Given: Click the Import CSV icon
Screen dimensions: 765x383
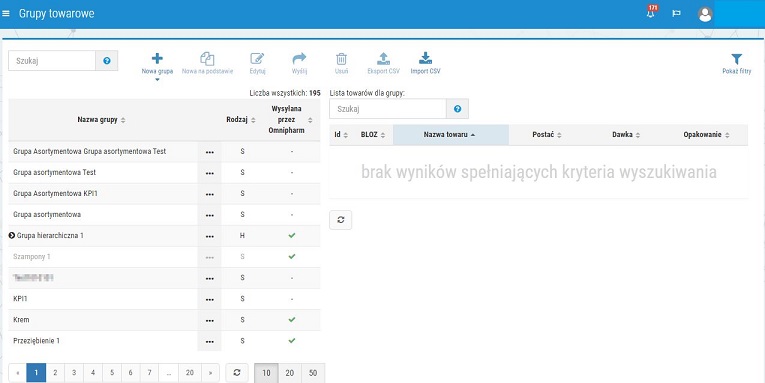Looking at the screenshot, I should pyautogui.click(x=425, y=59).
